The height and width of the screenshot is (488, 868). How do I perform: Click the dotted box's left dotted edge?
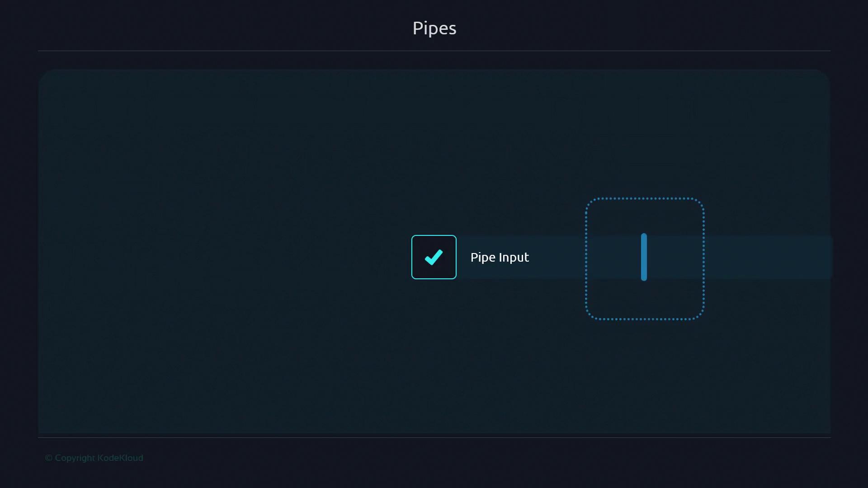coord(586,258)
